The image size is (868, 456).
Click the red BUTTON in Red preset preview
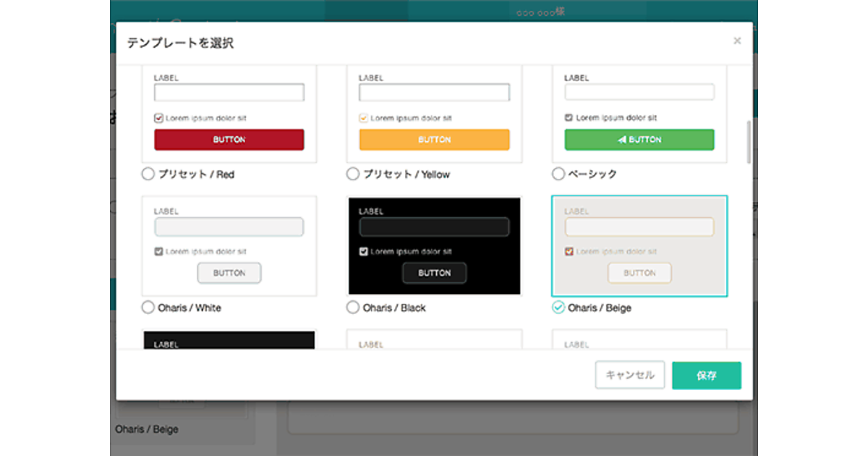[229, 140]
